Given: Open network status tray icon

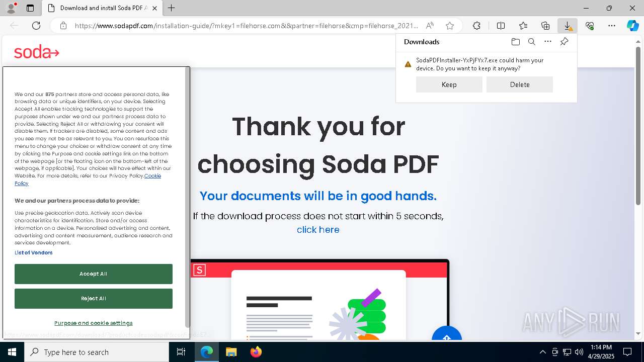Looking at the screenshot, I should pyautogui.click(x=567, y=352).
